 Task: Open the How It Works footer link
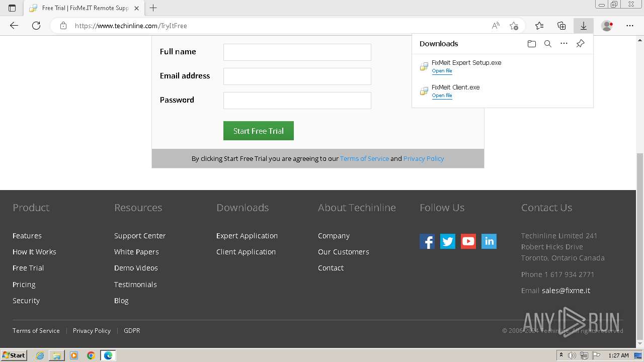pos(34,252)
